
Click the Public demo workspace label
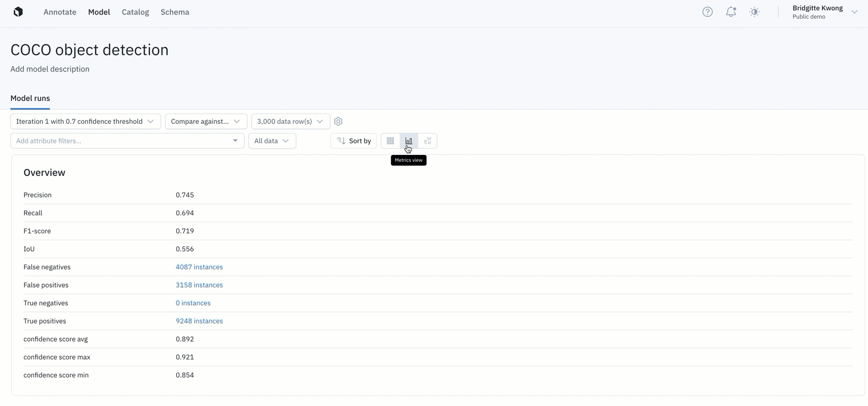tap(809, 17)
